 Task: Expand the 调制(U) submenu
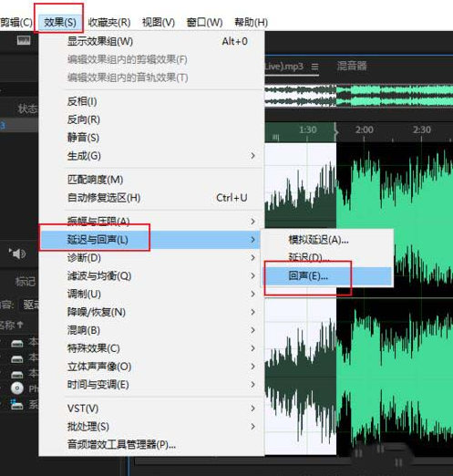coord(151,294)
